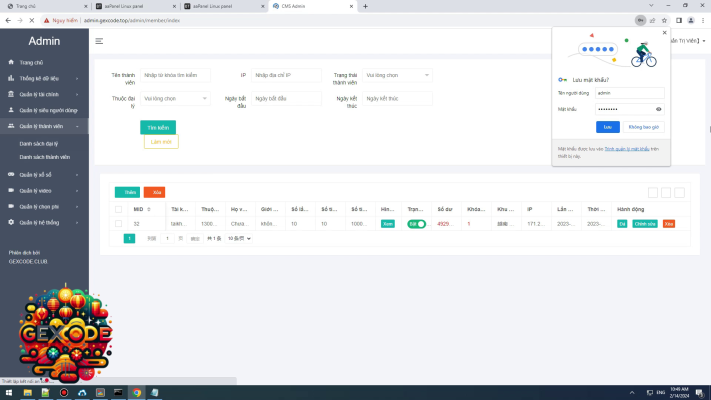
Task: Click the Chrome icon in the taskbar
Action: (x=136, y=393)
